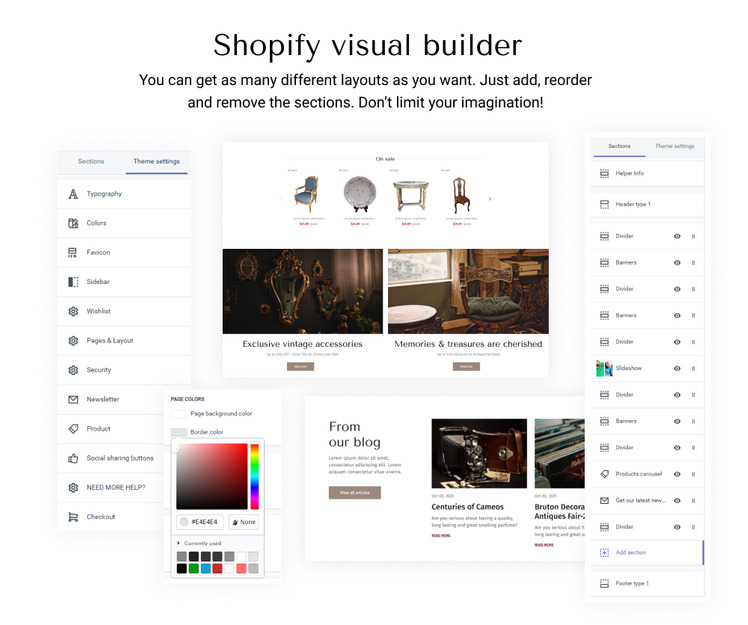Viewport: 748px width, 625px height.
Task: Click READ MORE under Centuries of Cameos
Action: click(441, 536)
